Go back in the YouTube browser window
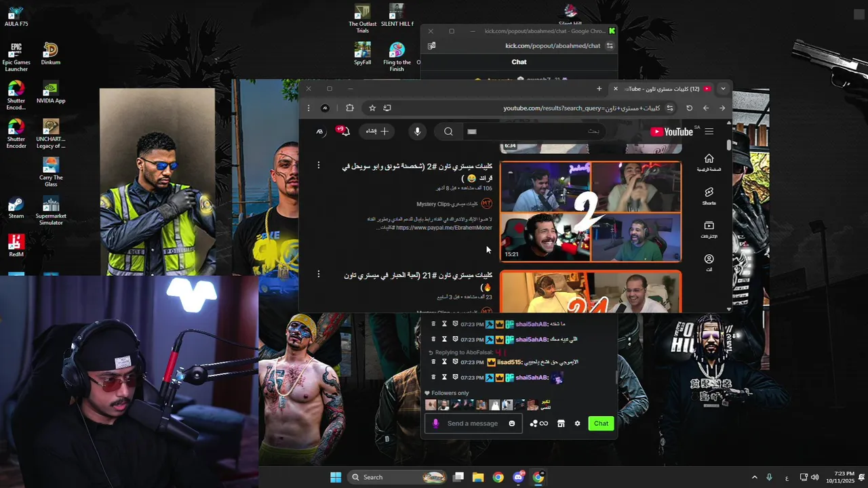This screenshot has height=488, width=868. pyautogui.click(x=706, y=108)
